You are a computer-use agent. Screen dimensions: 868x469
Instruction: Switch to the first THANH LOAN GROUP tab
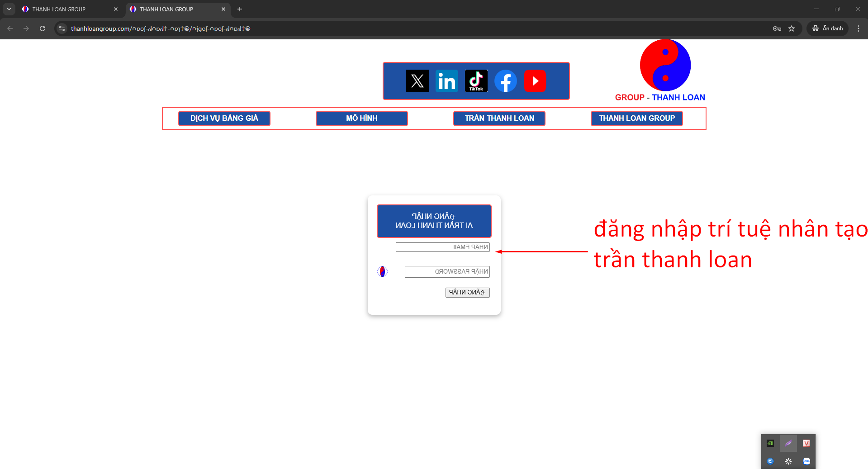click(70, 9)
